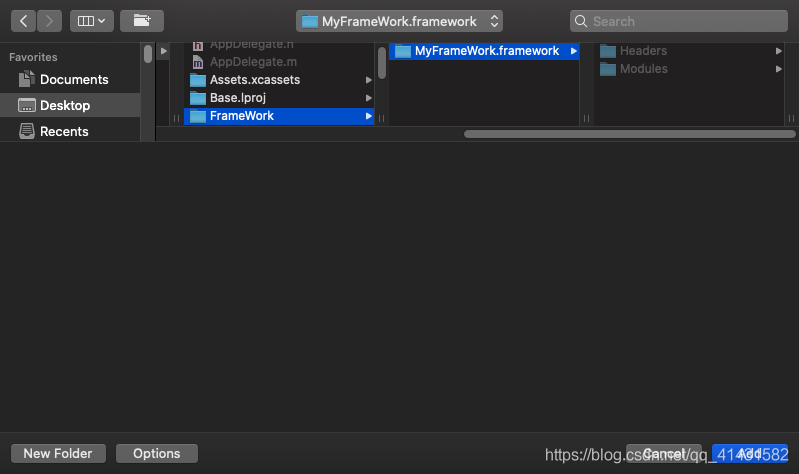Viewport: 799px width, 474px height.
Task: Expand Modules via its arrow
Action: [778, 69]
